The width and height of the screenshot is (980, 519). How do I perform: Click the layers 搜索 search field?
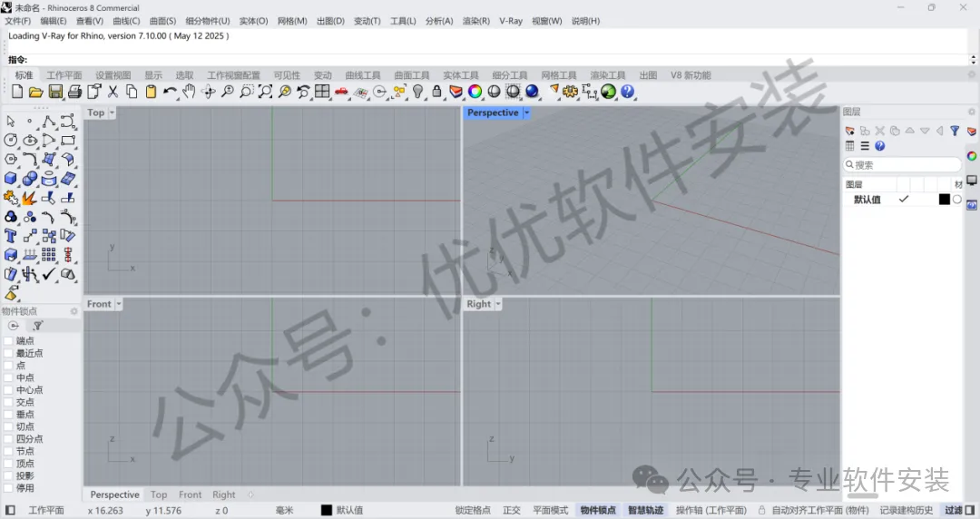(x=902, y=165)
